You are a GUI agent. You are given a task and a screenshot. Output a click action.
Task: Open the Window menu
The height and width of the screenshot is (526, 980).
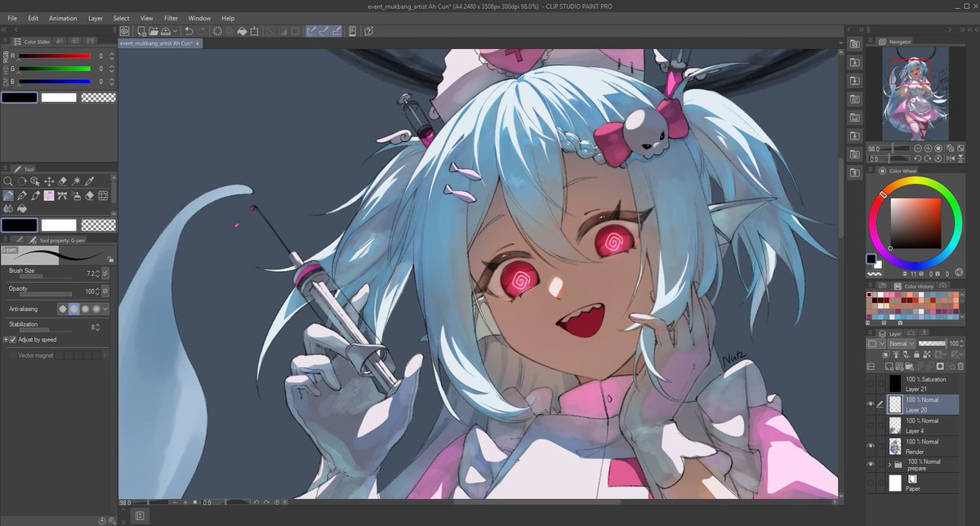click(199, 18)
